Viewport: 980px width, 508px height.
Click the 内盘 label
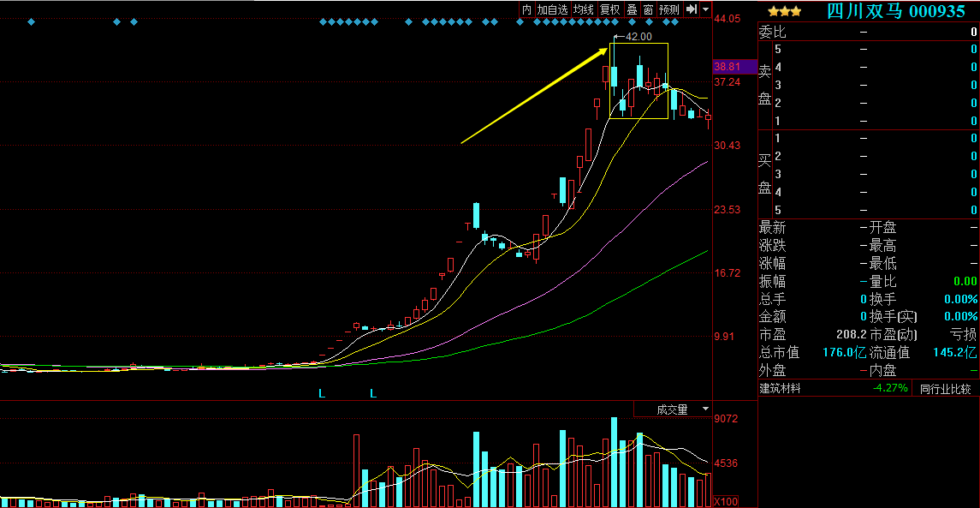point(882,371)
